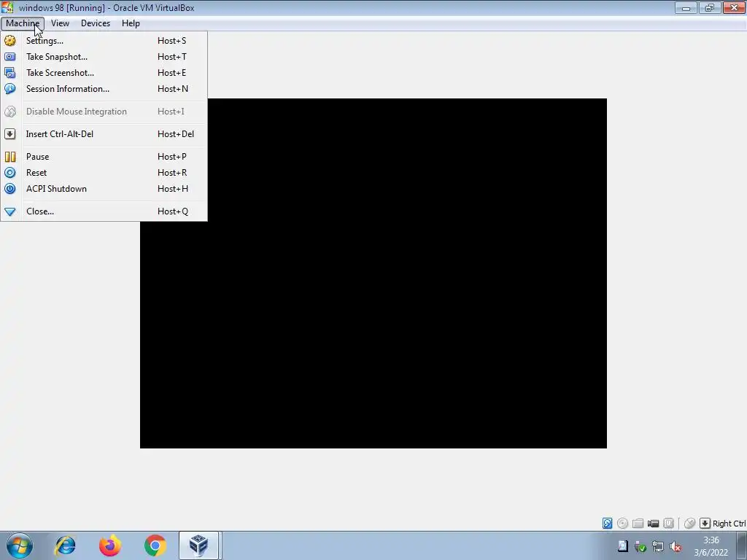Screen dimensions: 747x560
Task: Launch Firefox from the taskbar
Action: coord(110,545)
